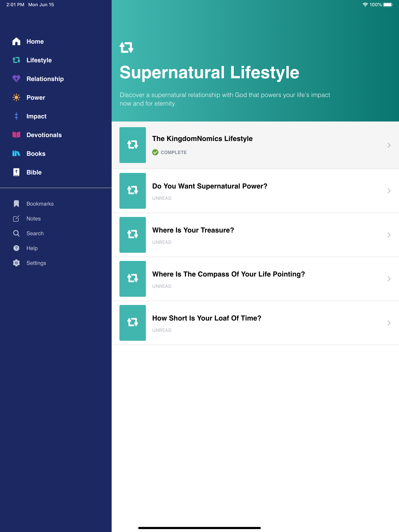Tap the large header Lifestyle arrows icon
Screen dimensions: 399x532
coord(127,47)
